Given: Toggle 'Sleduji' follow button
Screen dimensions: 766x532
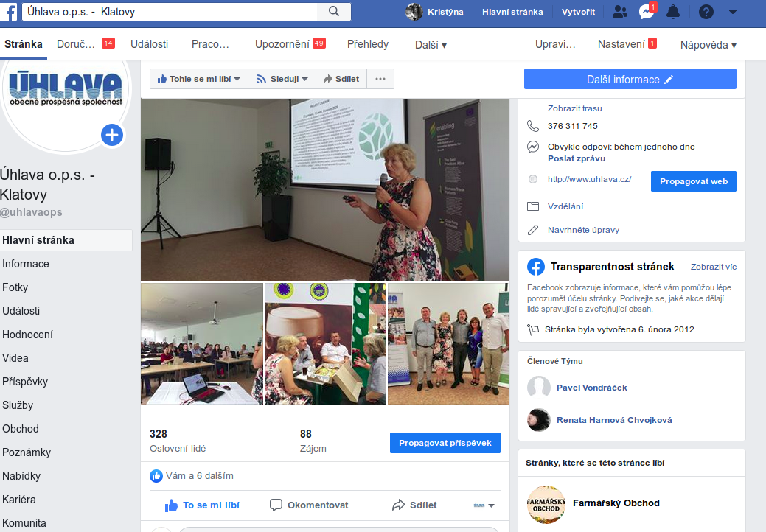Looking at the screenshot, I should (x=282, y=79).
